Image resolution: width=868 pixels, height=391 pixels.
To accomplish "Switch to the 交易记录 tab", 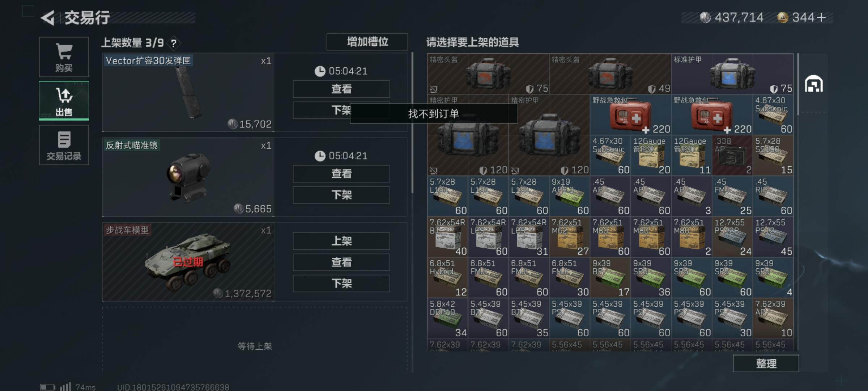I will (x=64, y=145).
